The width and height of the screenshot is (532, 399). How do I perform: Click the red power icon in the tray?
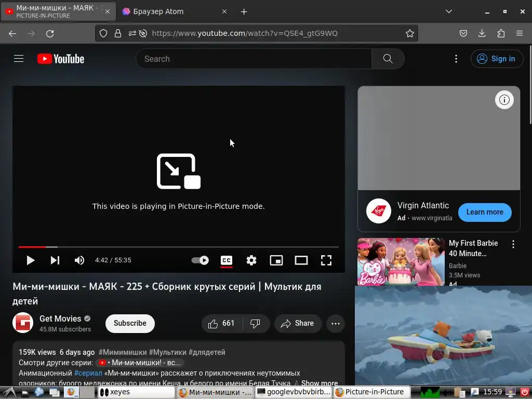(x=525, y=392)
